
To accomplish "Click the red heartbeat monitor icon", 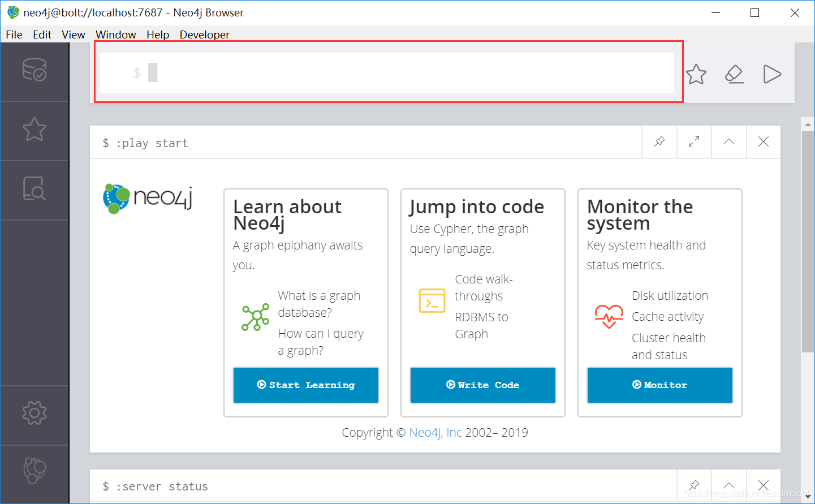I will click(x=609, y=316).
